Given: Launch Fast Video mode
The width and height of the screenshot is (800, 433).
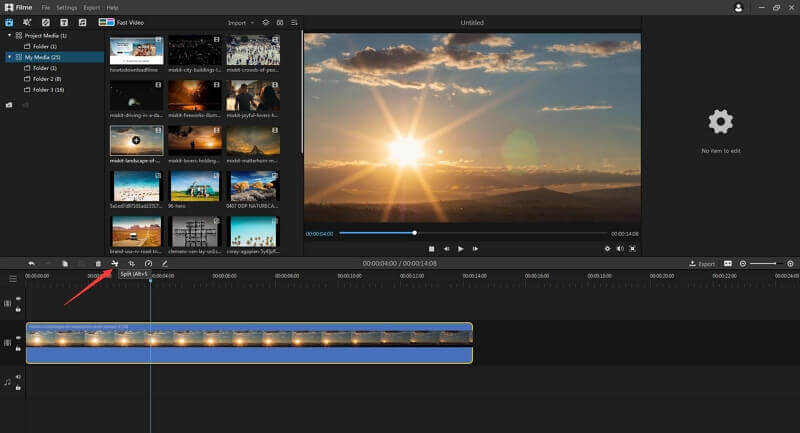Looking at the screenshot, I should [121, 22].
